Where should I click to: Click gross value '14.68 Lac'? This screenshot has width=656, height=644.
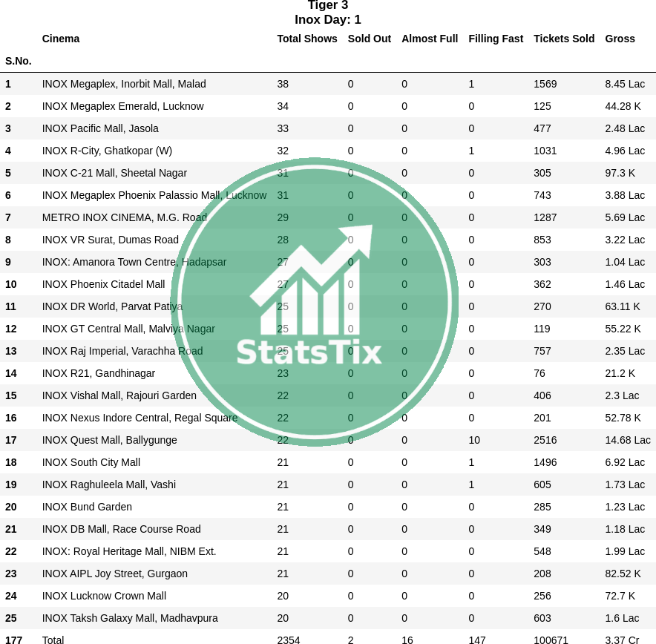click(628, 440)
